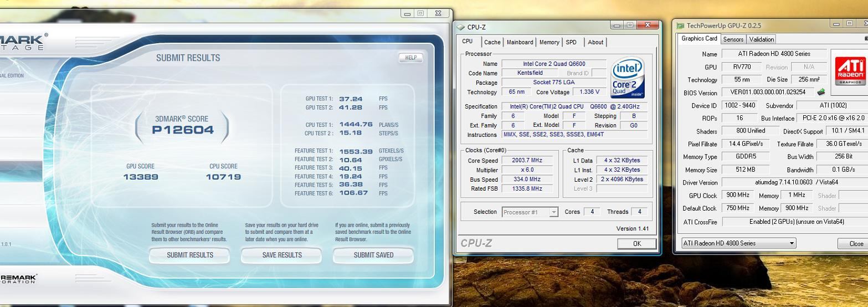Click the CPU-Z title bar icon
868x307 pixels.
pos(461,27)
